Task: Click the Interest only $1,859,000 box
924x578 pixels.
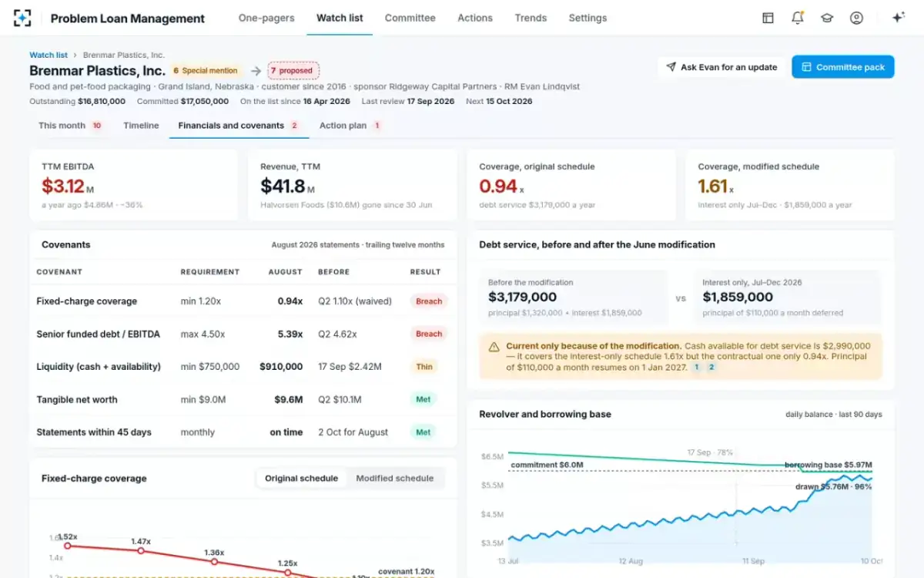Action: (x=788, y=297)
